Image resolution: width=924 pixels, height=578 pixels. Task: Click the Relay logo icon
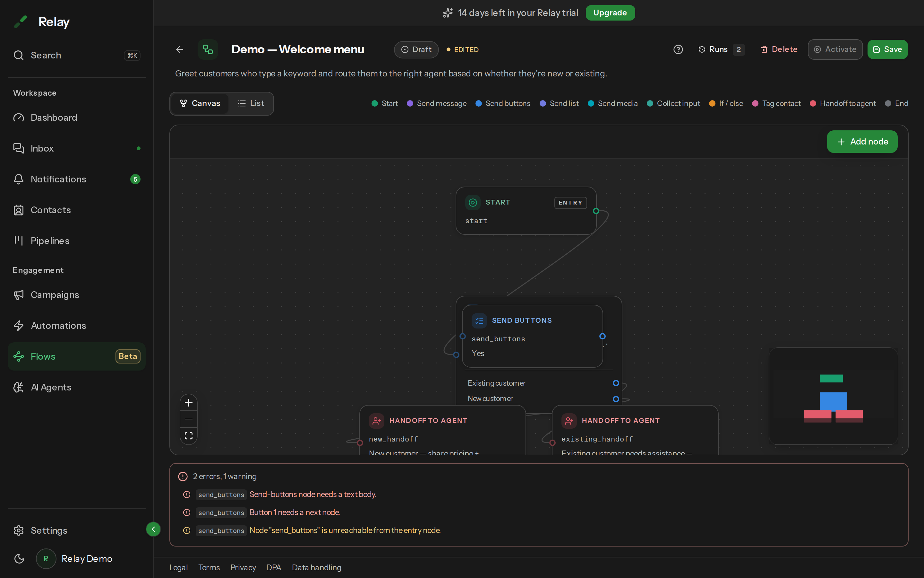[x=21, y=22]
